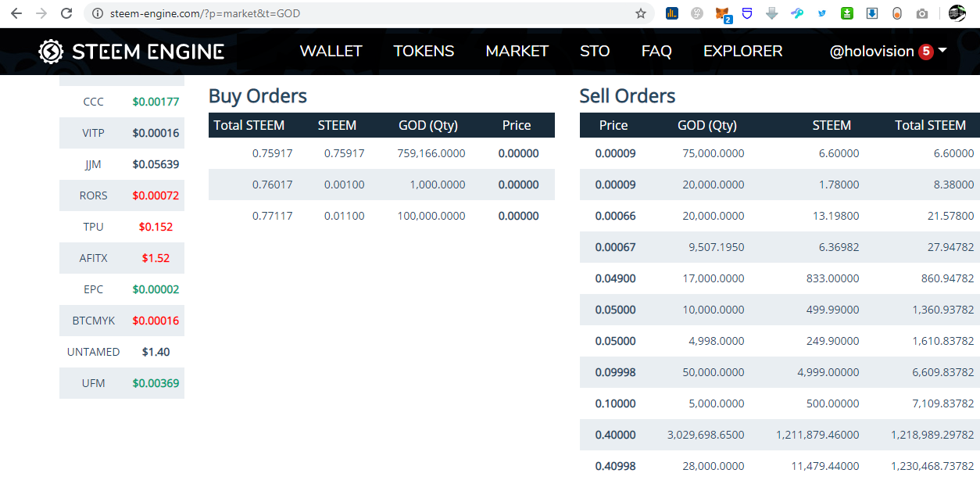Open the blue download box extension
Image resolution: width=980 pixels, height=484 pixels.
point(872,13)
